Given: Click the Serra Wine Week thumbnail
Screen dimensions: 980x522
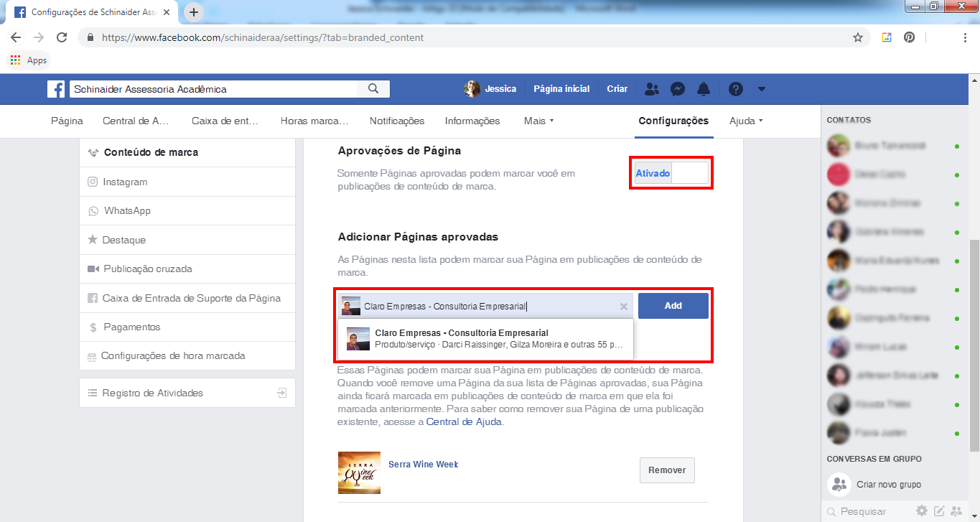Looking at the screenshot, I should (359, 472).
